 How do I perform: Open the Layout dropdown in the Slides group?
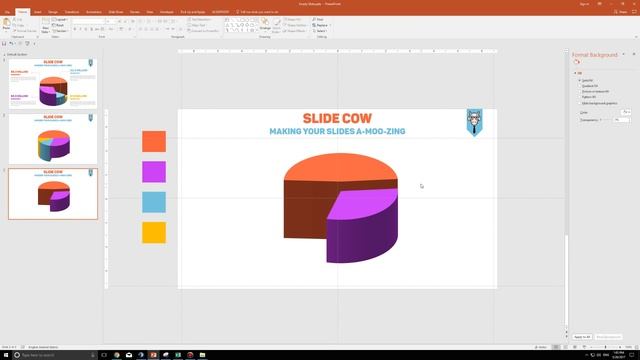(x=59, y=20)
